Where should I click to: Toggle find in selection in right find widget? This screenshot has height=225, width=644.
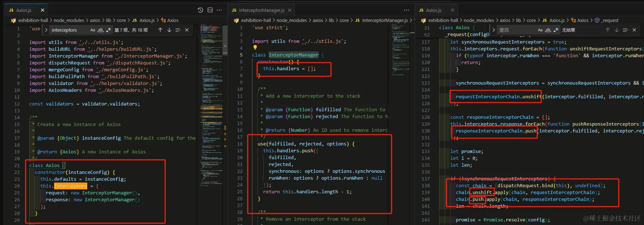pos(625,30)
